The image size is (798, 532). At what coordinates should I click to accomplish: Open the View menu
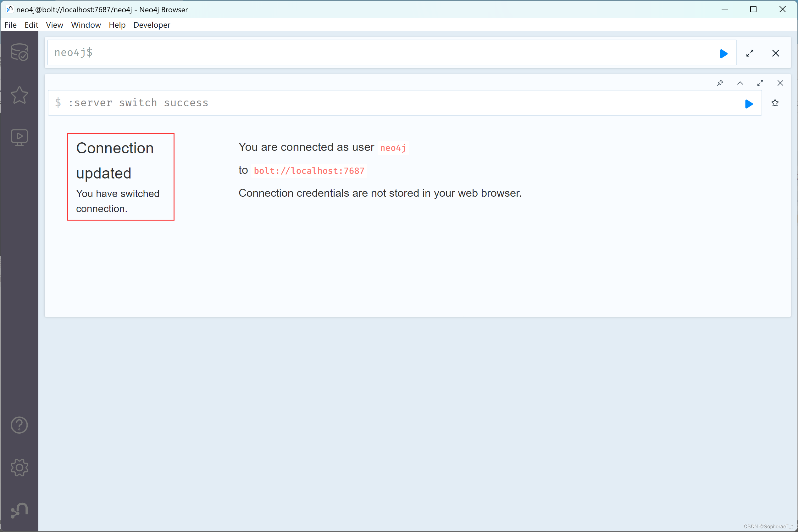coord(54,25)
